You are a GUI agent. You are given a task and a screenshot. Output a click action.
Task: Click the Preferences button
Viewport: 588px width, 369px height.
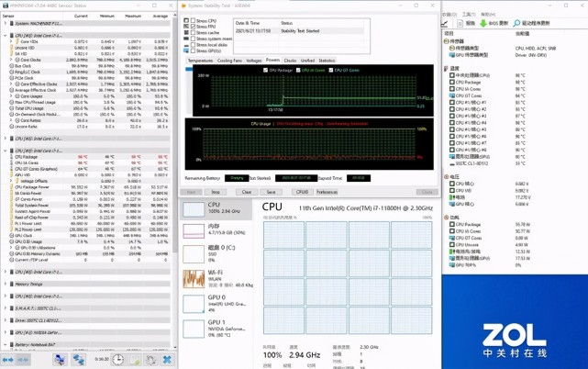(327, 192)
